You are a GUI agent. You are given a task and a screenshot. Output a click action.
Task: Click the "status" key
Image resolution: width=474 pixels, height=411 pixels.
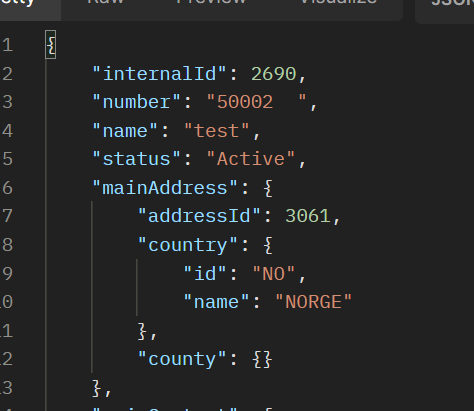(137, 159)
